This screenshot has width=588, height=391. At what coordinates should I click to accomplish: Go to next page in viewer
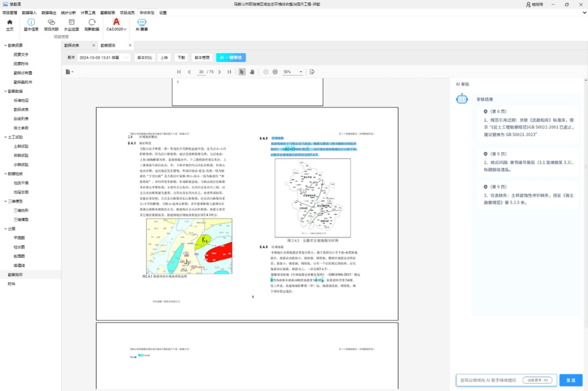pyautogui.click(x=220, y=72)
